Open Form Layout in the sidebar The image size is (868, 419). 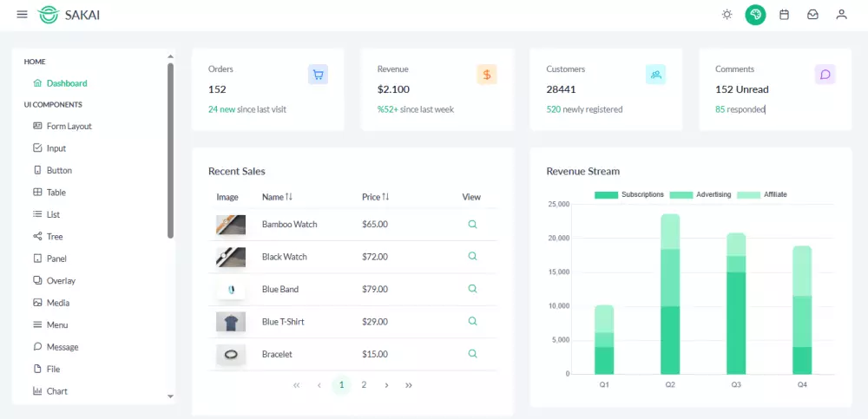(62, 126)
